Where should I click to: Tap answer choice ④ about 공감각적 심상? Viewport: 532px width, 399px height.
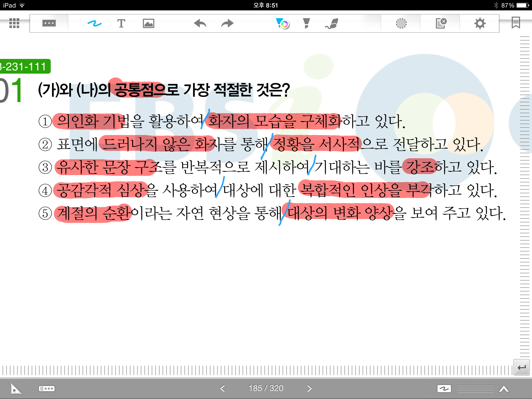tap(268, 190)
